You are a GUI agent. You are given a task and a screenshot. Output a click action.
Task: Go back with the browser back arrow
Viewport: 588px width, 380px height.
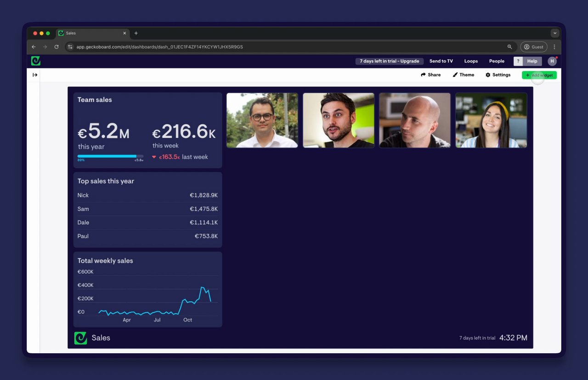[34, 47]
